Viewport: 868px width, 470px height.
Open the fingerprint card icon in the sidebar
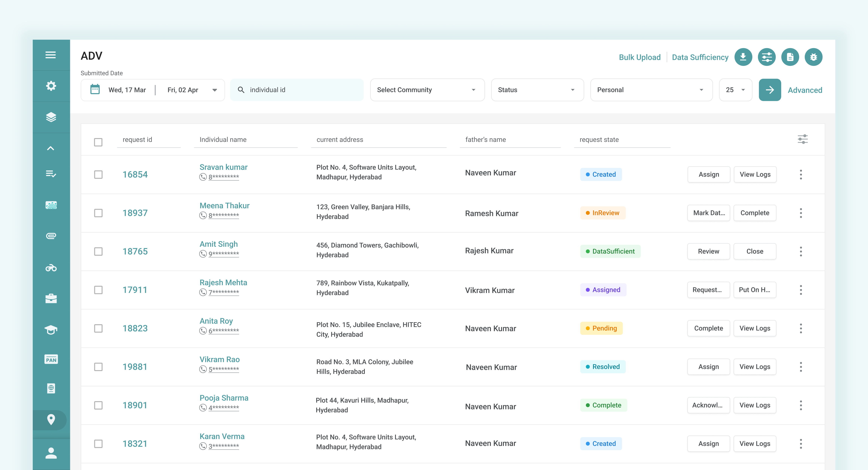pos(51,205)
